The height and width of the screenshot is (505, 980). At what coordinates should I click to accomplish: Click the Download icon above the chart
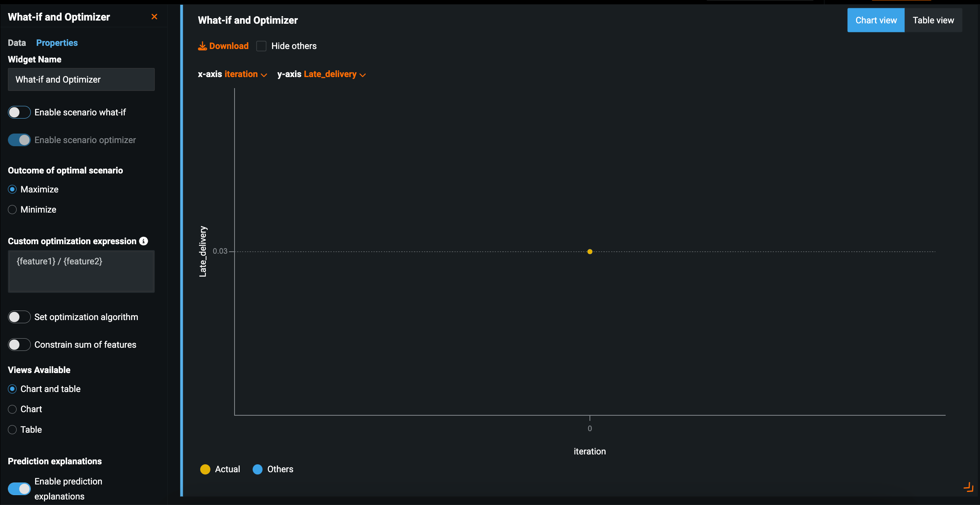coord(202,46)
